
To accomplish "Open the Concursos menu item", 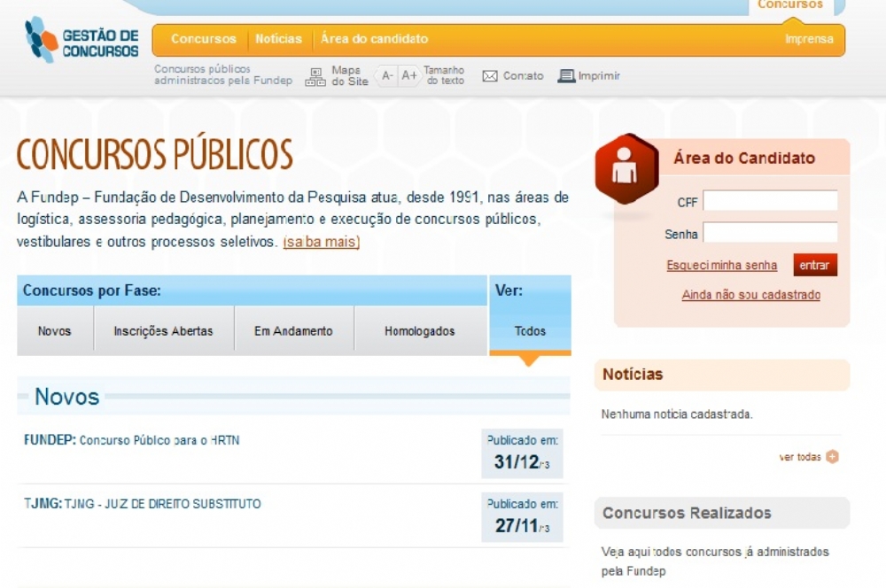I will tap(203, 39).
